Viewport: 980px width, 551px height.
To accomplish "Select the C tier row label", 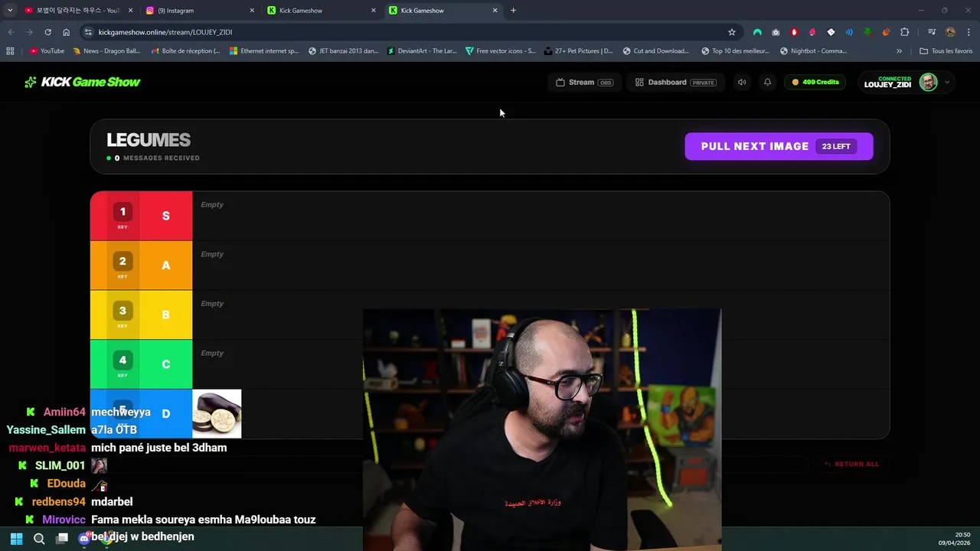I will (x=165, y=364).
